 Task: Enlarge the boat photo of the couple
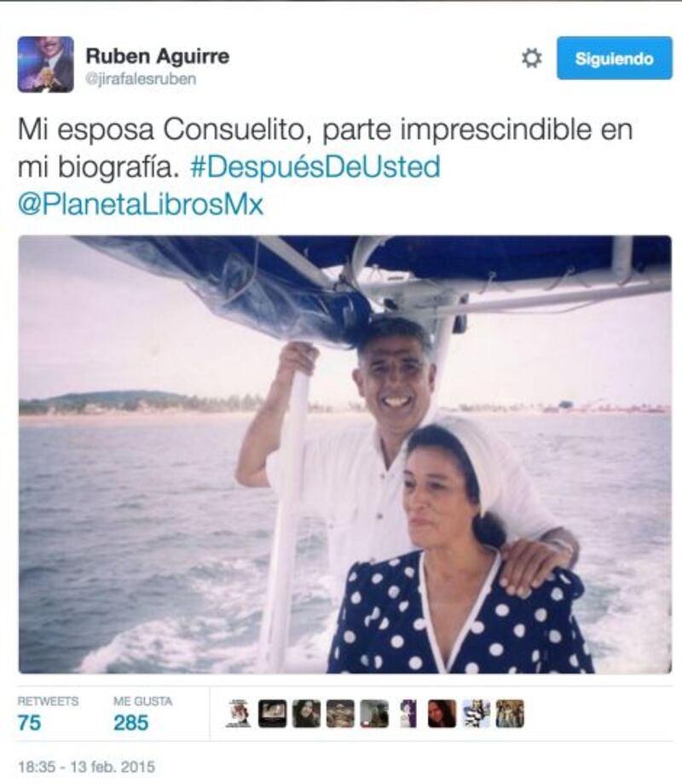point(344,455)
